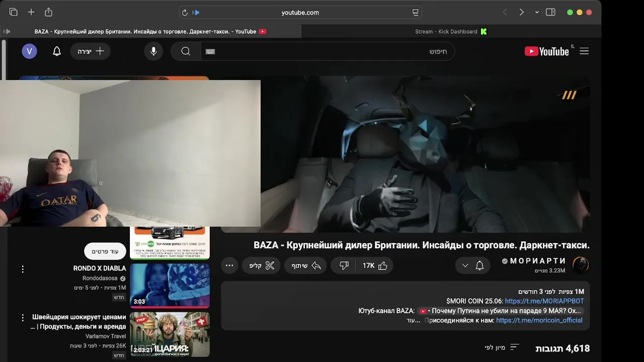The image size is (644, 362).
Task: Open more actions ellipsis under video
Action: (x=229, y=265)
